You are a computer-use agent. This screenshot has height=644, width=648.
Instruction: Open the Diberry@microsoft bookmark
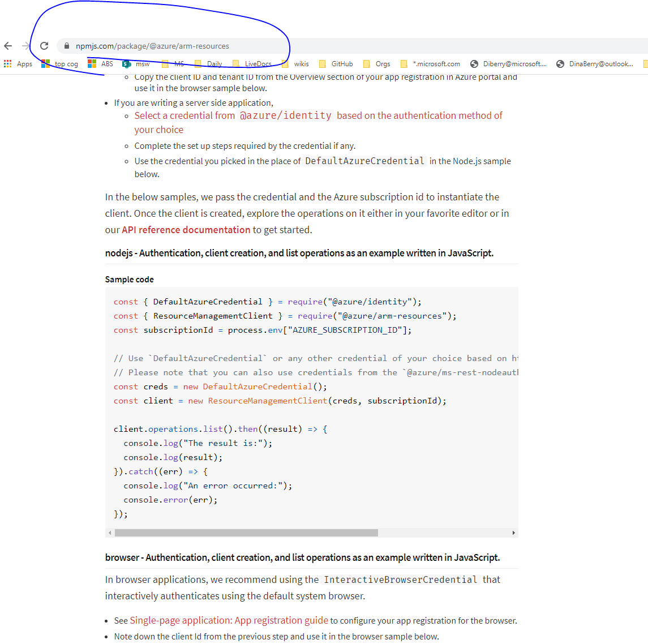[x=508, y=63]
